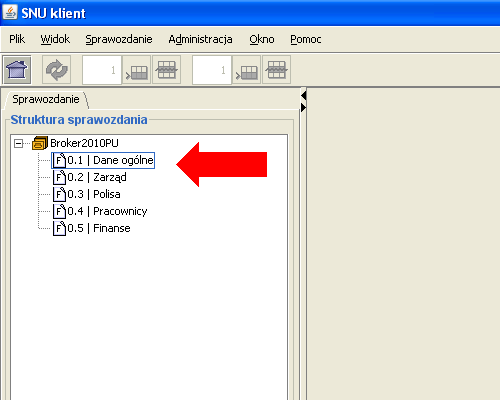Viewport: 500px width, 400px height.
Task: Expand left panel with right divider arrow
Action: click(303, 107)
